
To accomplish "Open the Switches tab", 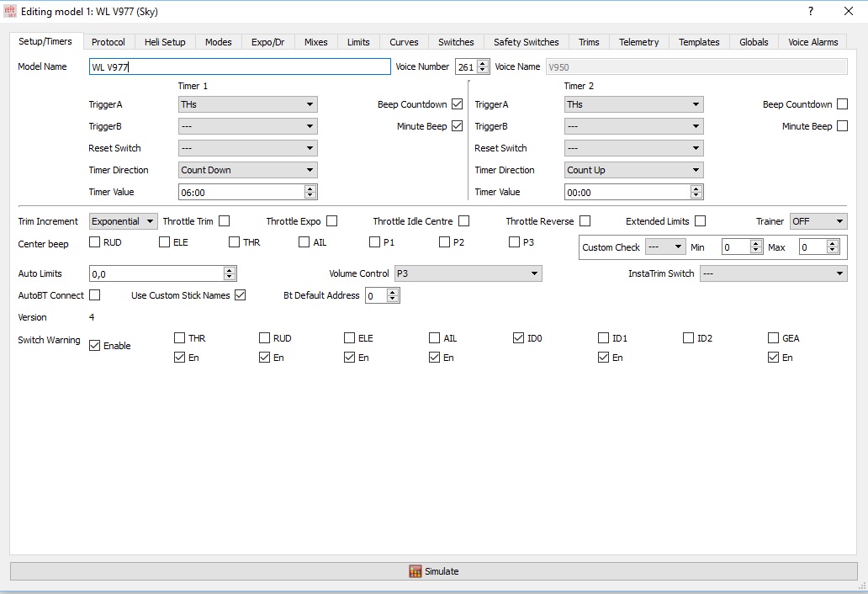I will [456, 42].
